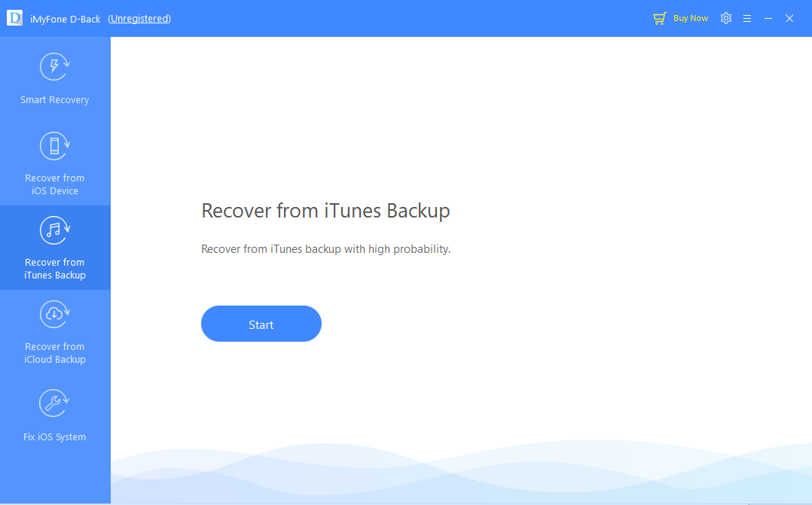Open the Recover from iOS Device label
This screenshot has height=505, width=812.
coord(54,184)
